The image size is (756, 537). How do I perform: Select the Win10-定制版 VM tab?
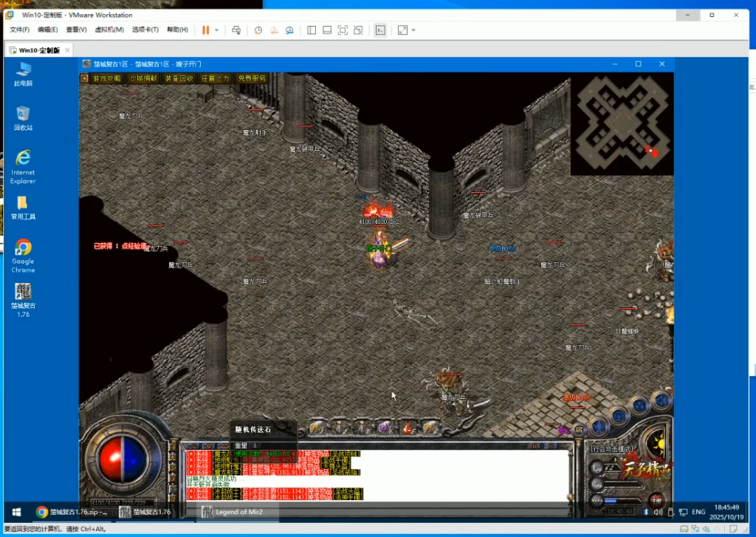click(38, 49)
